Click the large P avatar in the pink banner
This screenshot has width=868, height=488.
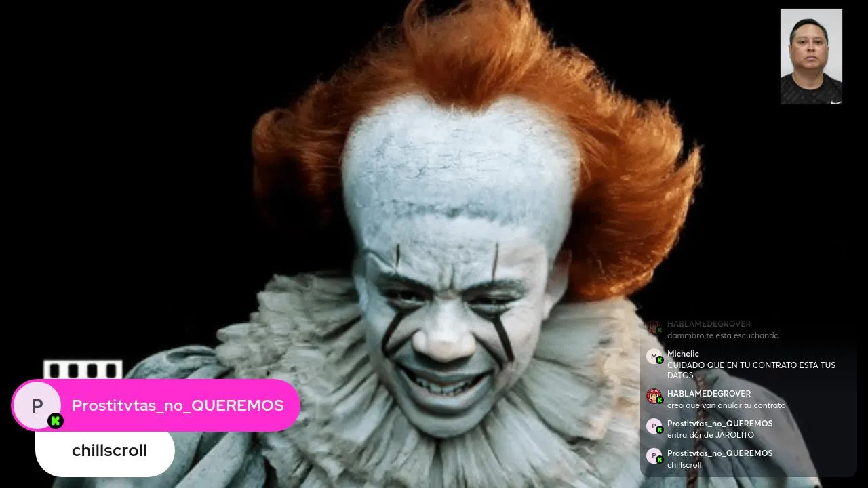(x=38, y=405)
